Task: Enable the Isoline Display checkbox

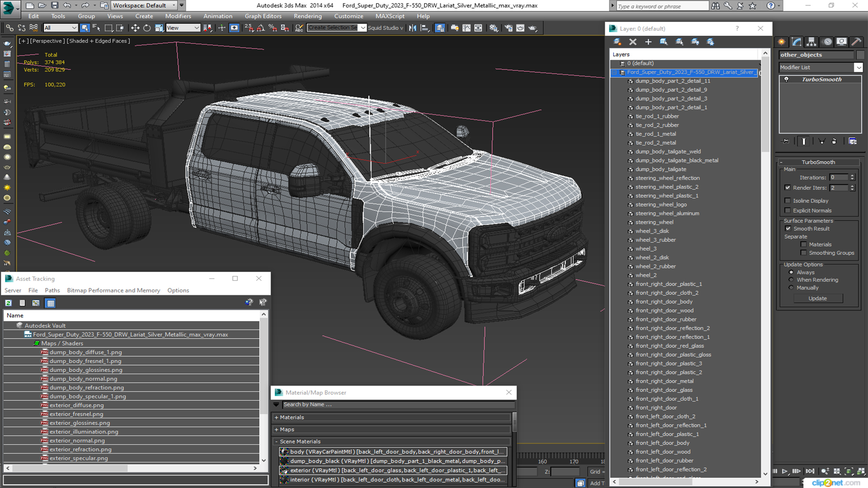Action: (x=788, y=201)
